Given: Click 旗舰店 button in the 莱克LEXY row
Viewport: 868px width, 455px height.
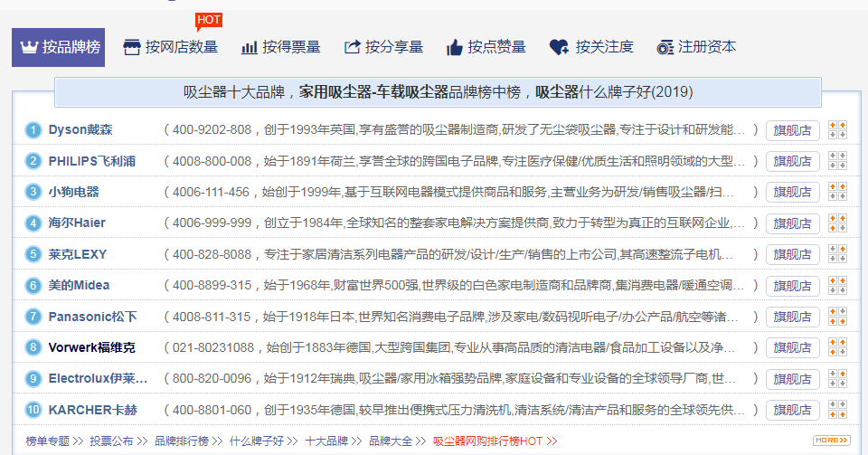Looking at the screenshot, I should [x=792, y=254].
